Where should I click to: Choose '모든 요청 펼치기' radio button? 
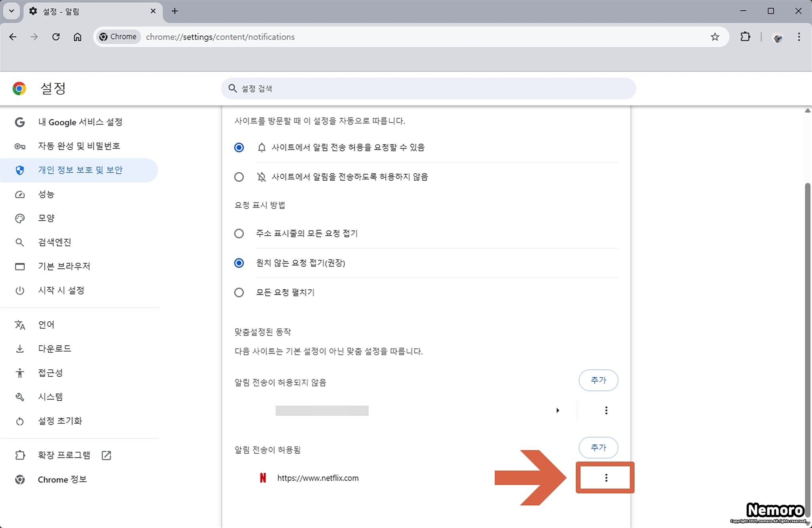239,292
